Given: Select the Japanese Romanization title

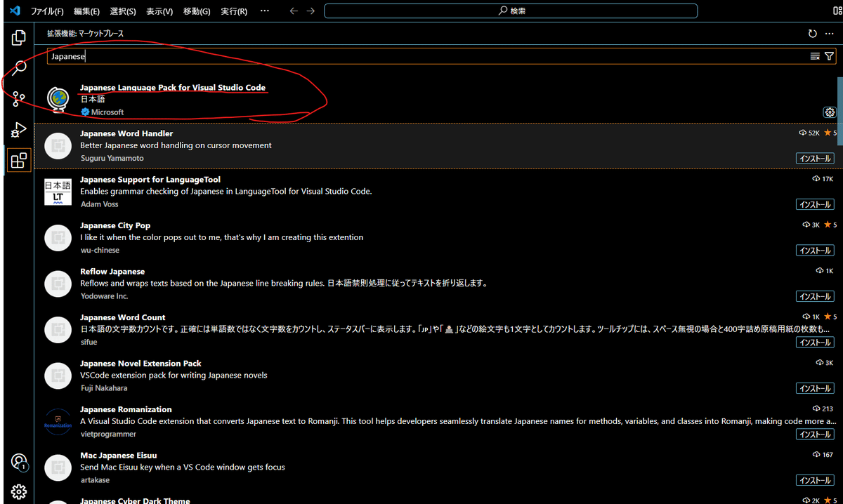Looking at the screenshot, I should click(x=126, y=409).
